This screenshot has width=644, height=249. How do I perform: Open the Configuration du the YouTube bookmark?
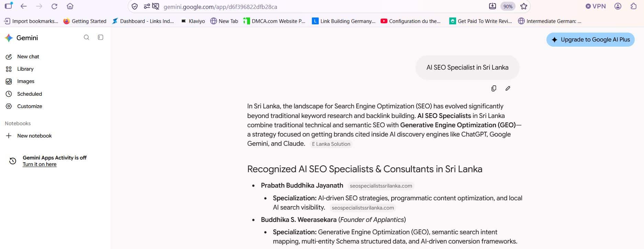tap(410, 21)
